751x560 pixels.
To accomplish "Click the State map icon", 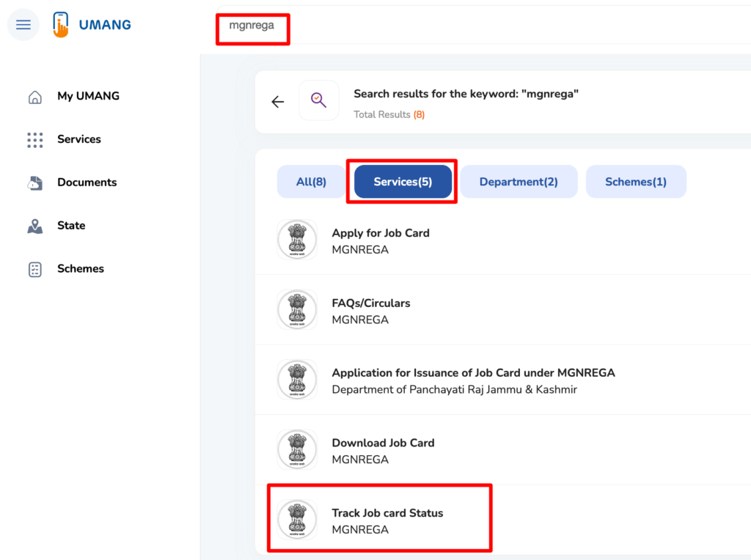I will [x=34, y=226].
